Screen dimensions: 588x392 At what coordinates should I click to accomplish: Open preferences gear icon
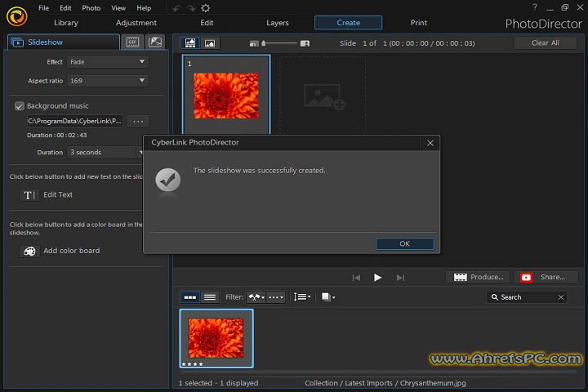(206, 8)
